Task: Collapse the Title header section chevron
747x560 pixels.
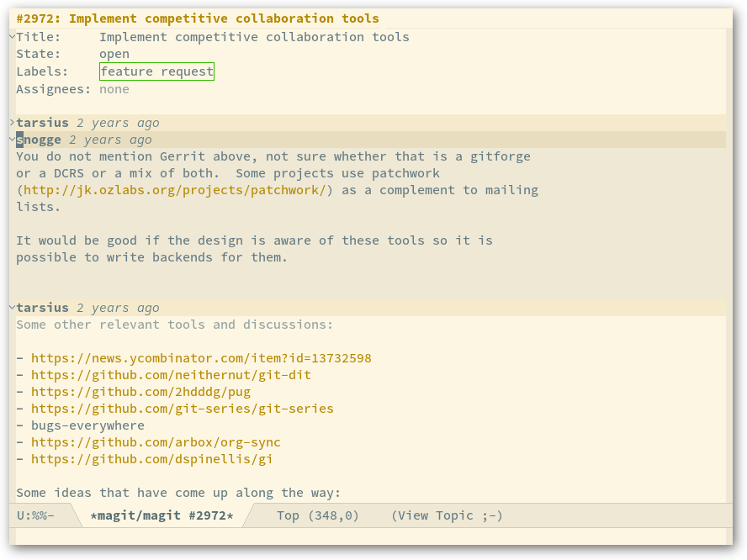Action: (x=12, y=37)
